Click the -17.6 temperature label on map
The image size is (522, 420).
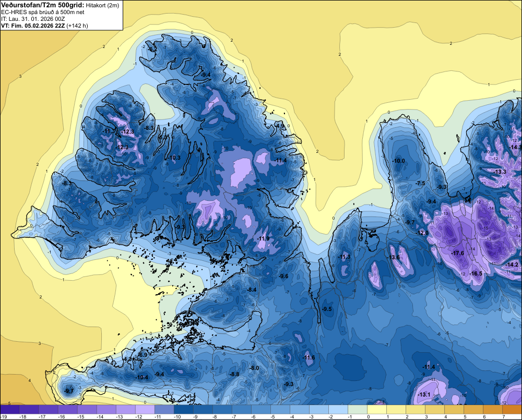tap(457, 253)
